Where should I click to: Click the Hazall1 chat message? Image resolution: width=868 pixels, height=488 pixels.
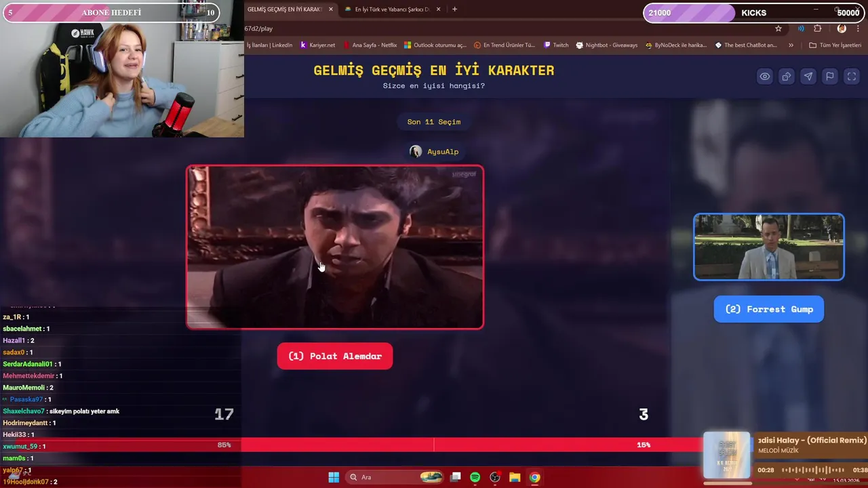18,340
